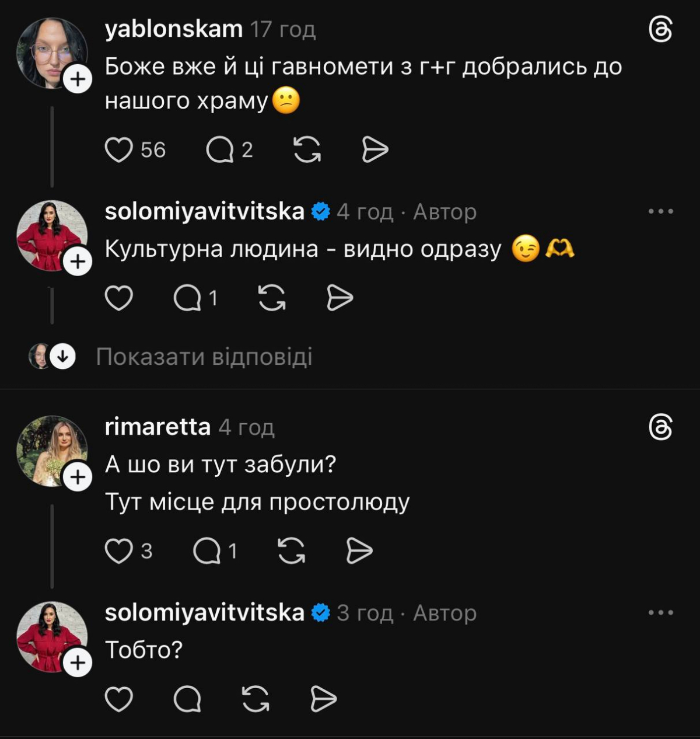The image size is (700, 739).
Task: Open three-dot menu on "Тобто?" reply
Action: click(x=661, y=612)
